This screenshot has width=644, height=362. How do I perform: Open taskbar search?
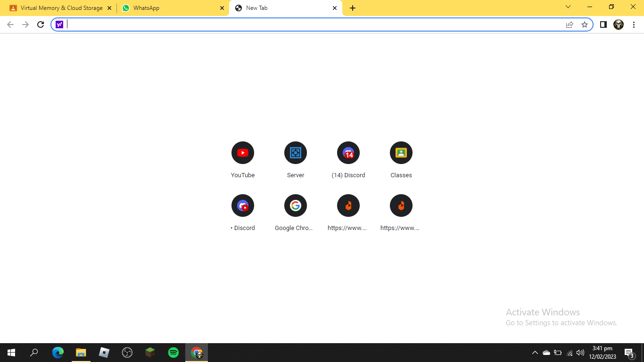34,353
